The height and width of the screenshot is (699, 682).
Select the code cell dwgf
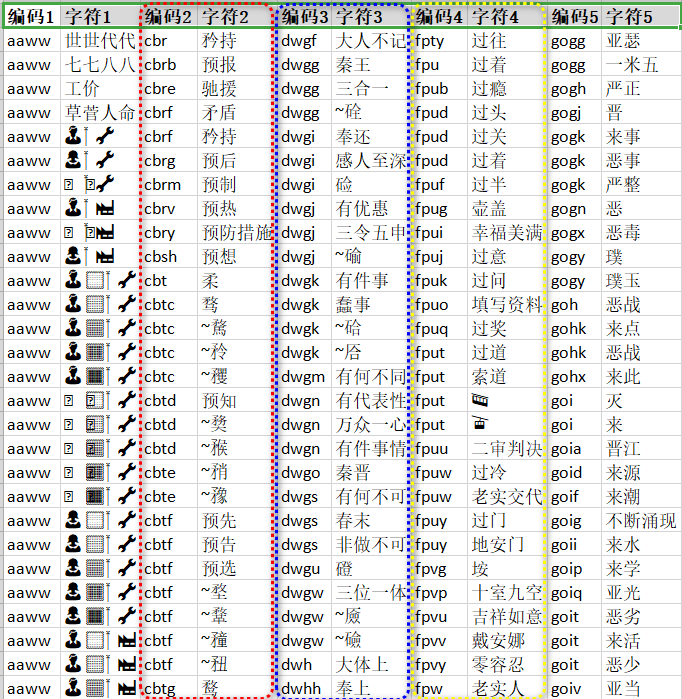coord(305,41)
